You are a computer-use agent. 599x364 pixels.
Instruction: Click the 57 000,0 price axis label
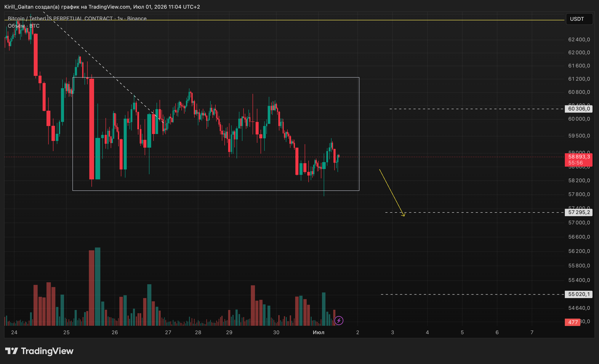[x=579, y=223]
